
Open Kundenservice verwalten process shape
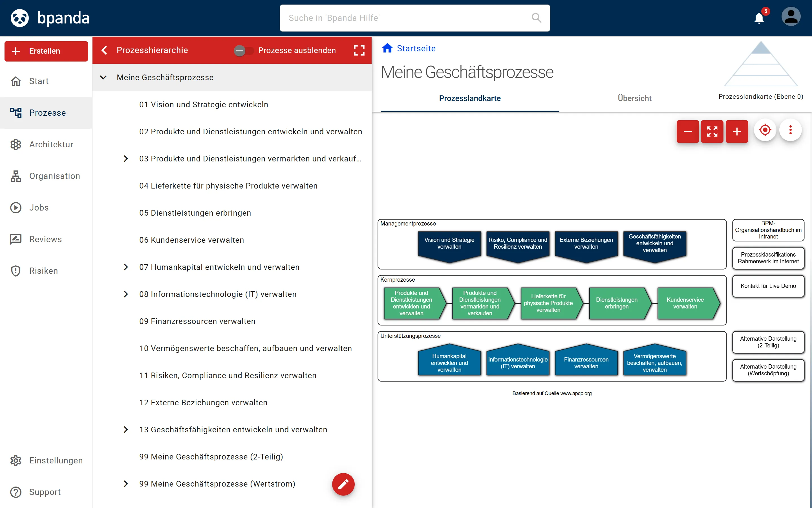(688, 303)
